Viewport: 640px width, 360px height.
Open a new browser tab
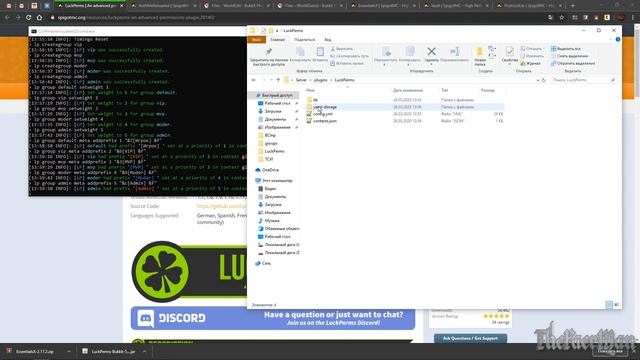573,6
